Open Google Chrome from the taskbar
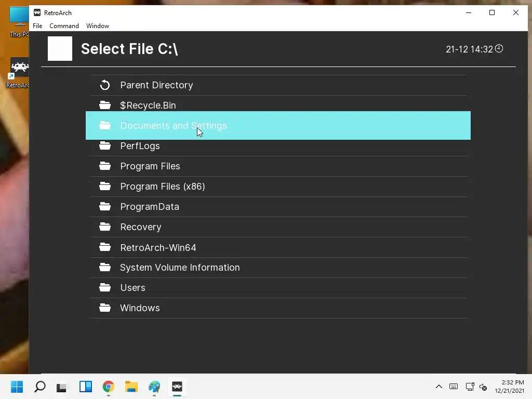Screen dimensions: 532x399 coord(108,387)
